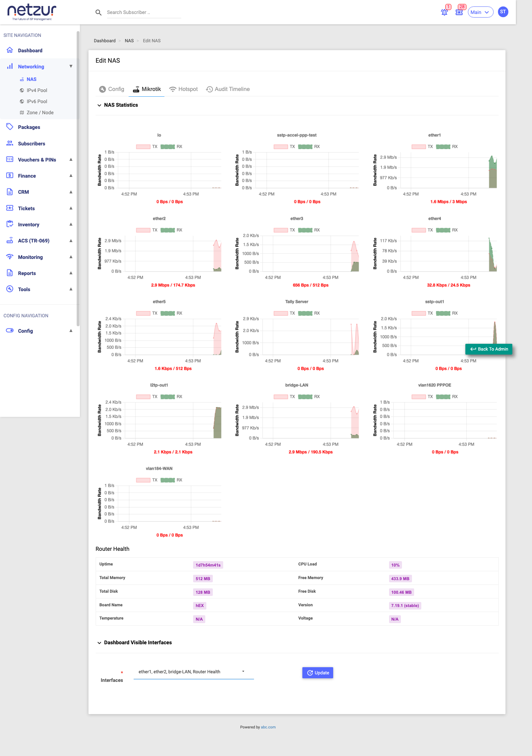
Task: Click the Dashboard home icon in sidebar
Action: point(10,50)
